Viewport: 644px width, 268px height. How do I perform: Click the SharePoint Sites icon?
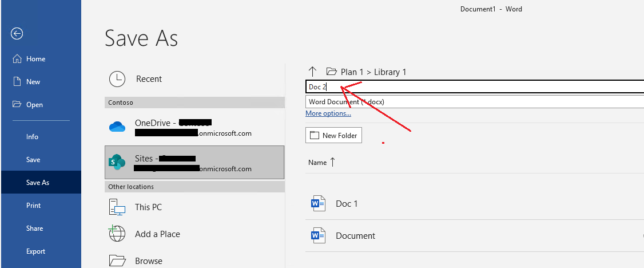[117, 162]
